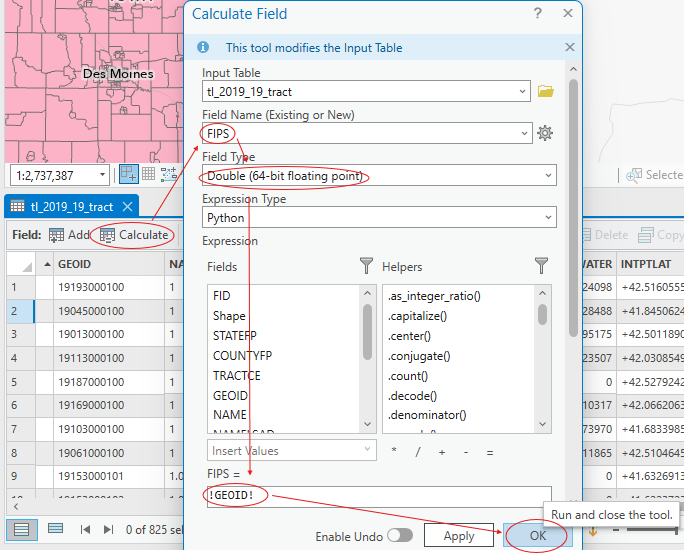684x553 pixels.
Task: Choose .decode() helper
Action: pyautogui.click(x=413, y=396)
